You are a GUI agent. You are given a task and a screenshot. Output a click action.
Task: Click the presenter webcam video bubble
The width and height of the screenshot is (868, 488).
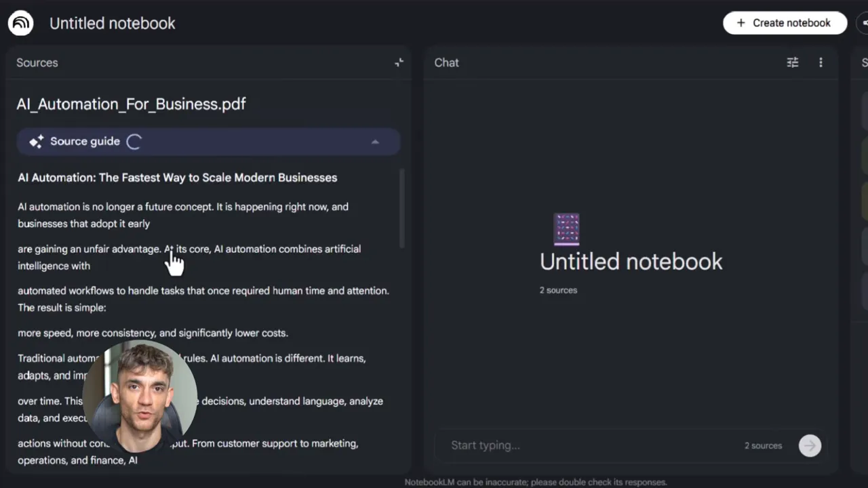[x=140, y=397]
